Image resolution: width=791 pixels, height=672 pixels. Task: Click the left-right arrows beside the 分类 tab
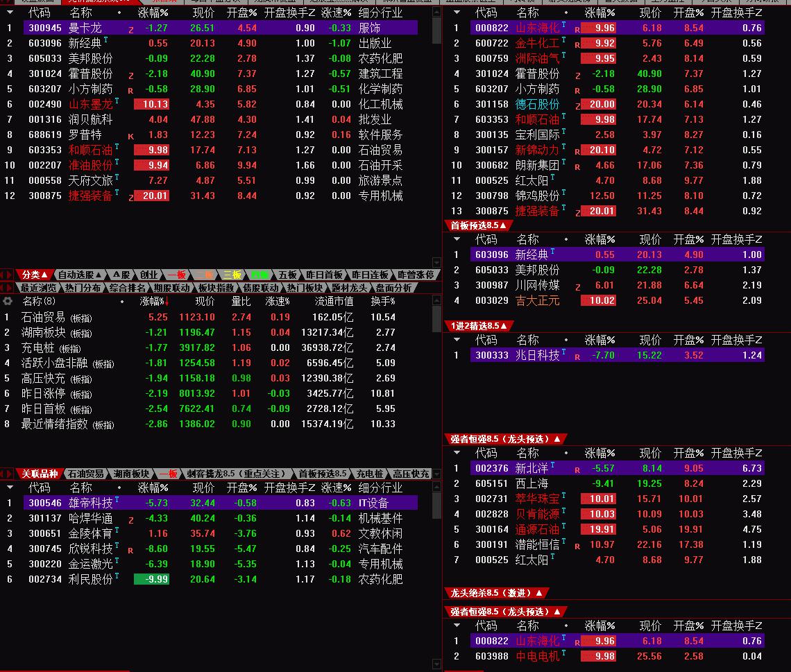(7, 275)
